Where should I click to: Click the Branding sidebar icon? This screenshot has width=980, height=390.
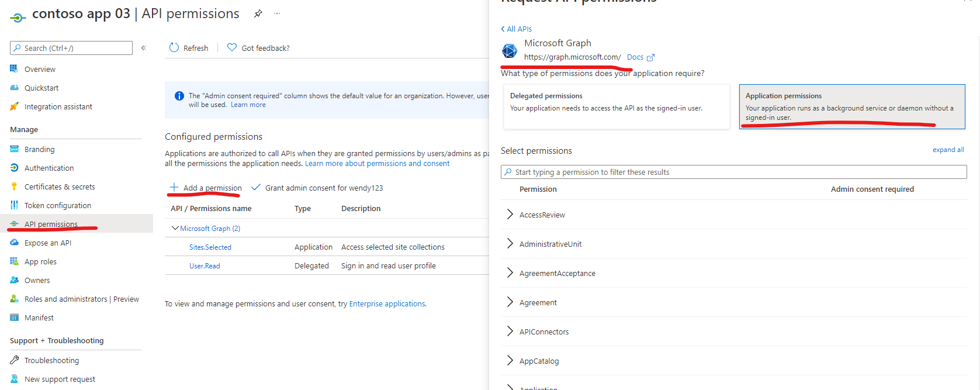[14, 149]
